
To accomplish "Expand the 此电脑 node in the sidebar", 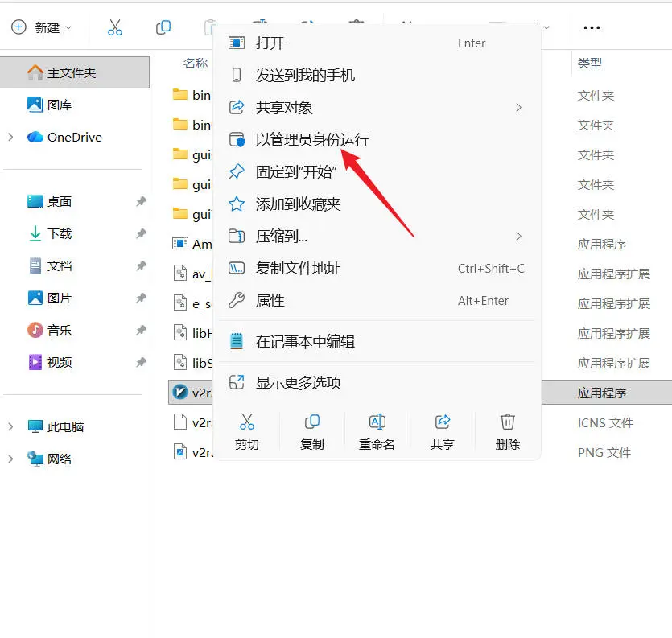I will (12, 426).
